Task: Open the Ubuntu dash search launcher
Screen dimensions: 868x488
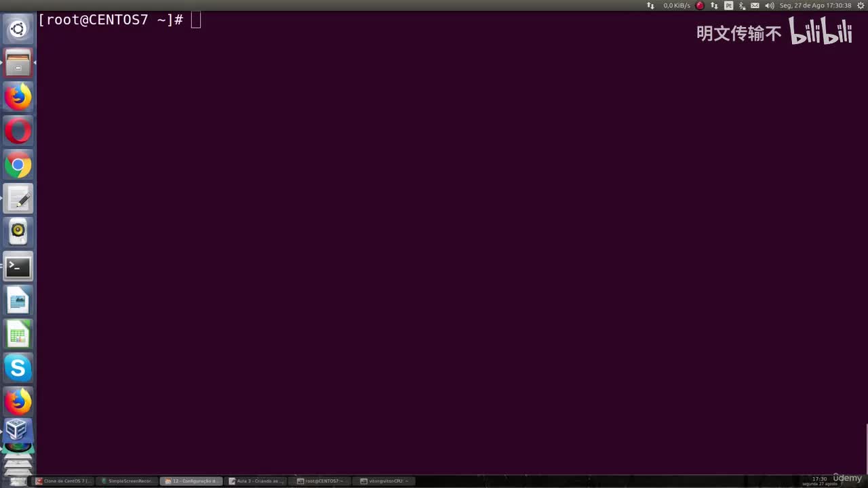Action: tap(18, 29)
